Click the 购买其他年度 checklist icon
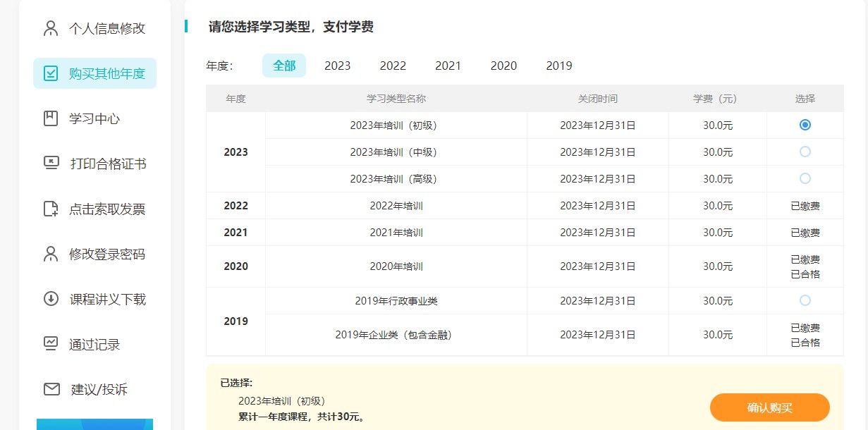The width and height of the screenshot is (868, 430). tap(50, 73)
